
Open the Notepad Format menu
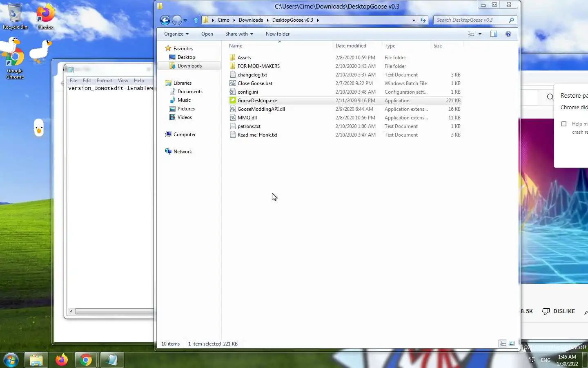(105, 81)
